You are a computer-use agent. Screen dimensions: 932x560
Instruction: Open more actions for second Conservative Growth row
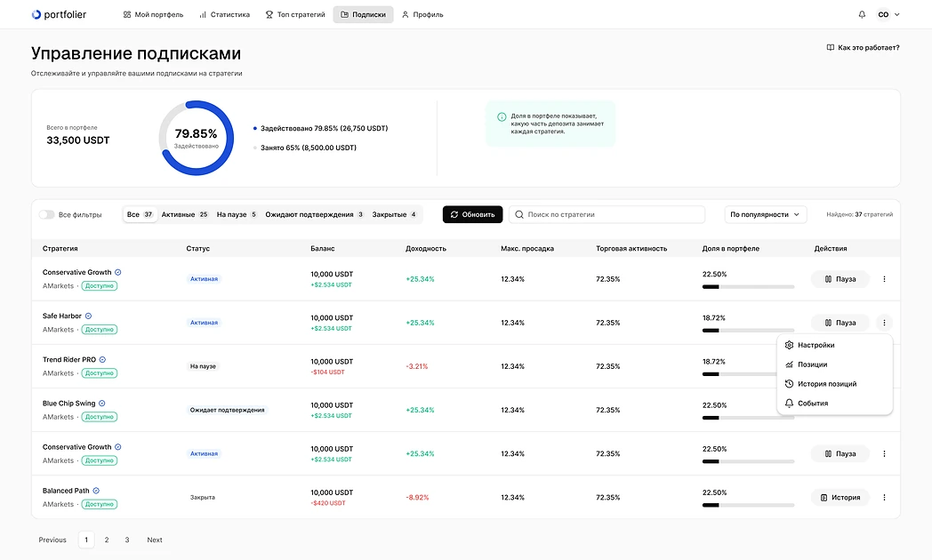(x=884, y=453)
